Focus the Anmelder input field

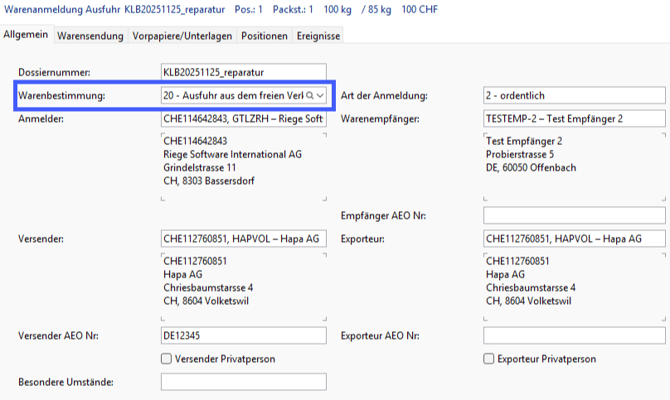(x=243, y=120)
